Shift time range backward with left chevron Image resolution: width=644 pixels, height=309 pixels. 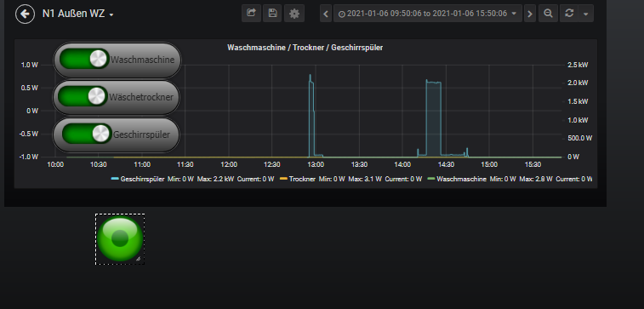tap(326, 14)
